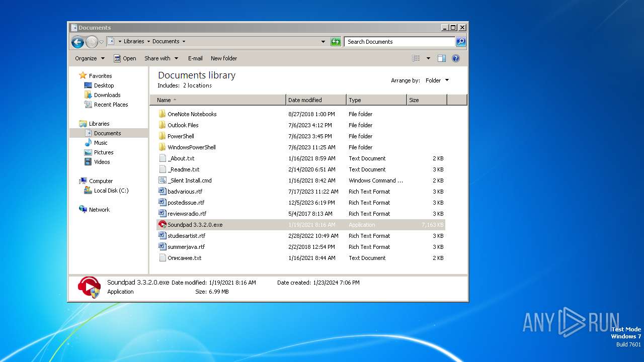Screen dimensions: 644x362
Task: Open the Videos library
Action: coord(97,162)
